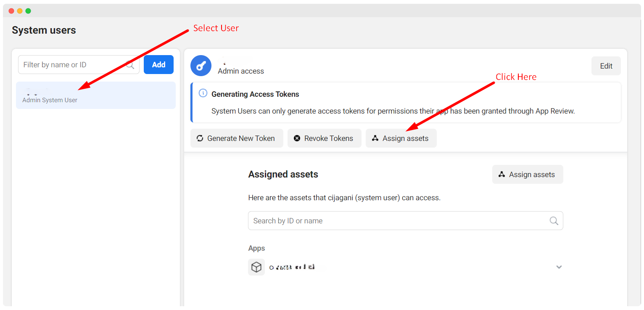Expand the app row chevron under Apps
Image resolution: width=644 pixels, height=310 pixels.
(x=559, y=267)
